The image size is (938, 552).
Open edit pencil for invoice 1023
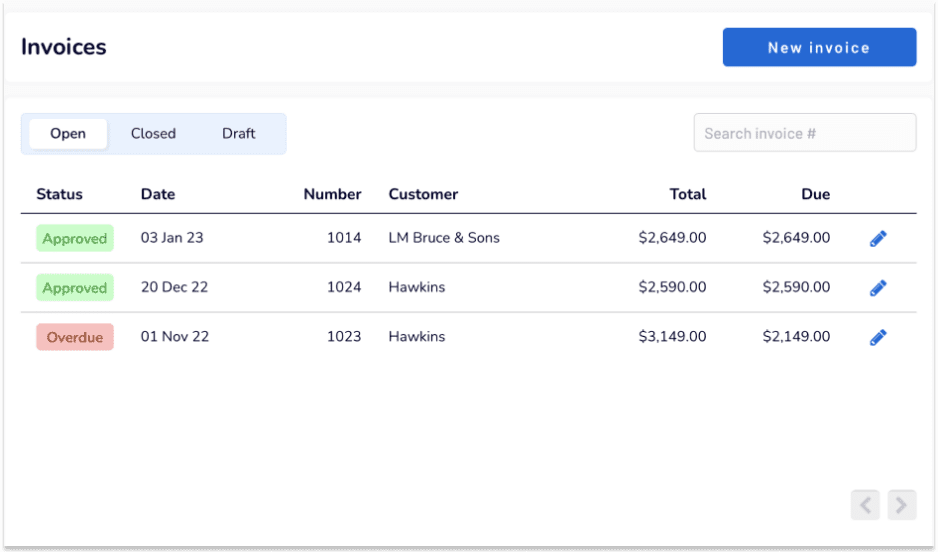point(878,337)
